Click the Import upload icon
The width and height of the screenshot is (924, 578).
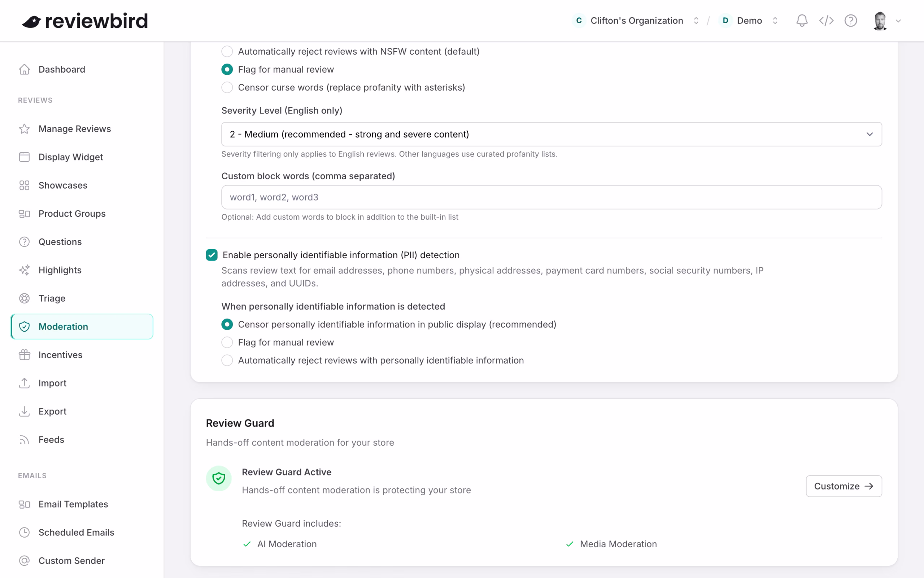coord(25,383)
